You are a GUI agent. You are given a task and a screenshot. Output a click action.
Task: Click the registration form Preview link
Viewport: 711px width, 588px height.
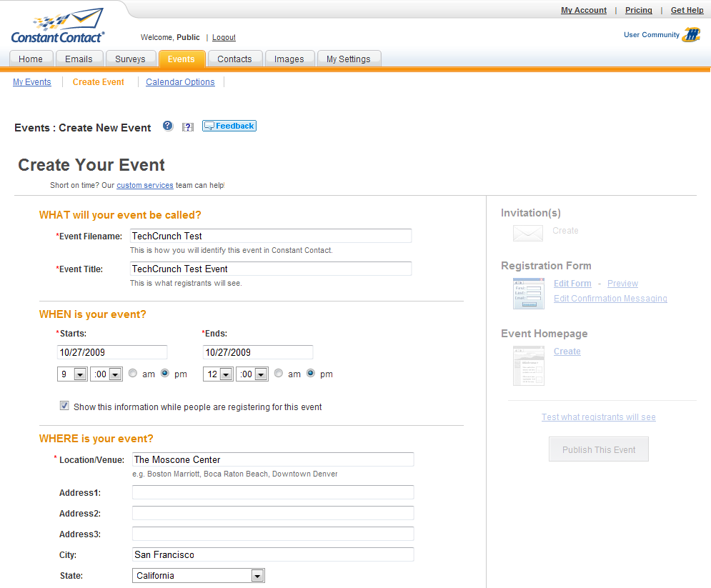click(622, 284)
